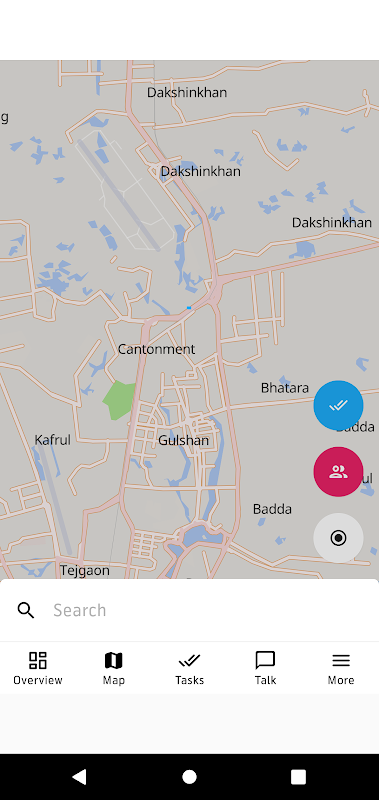Click the Cantonment label on the map
379x800 pixels.
pos(157,349)
